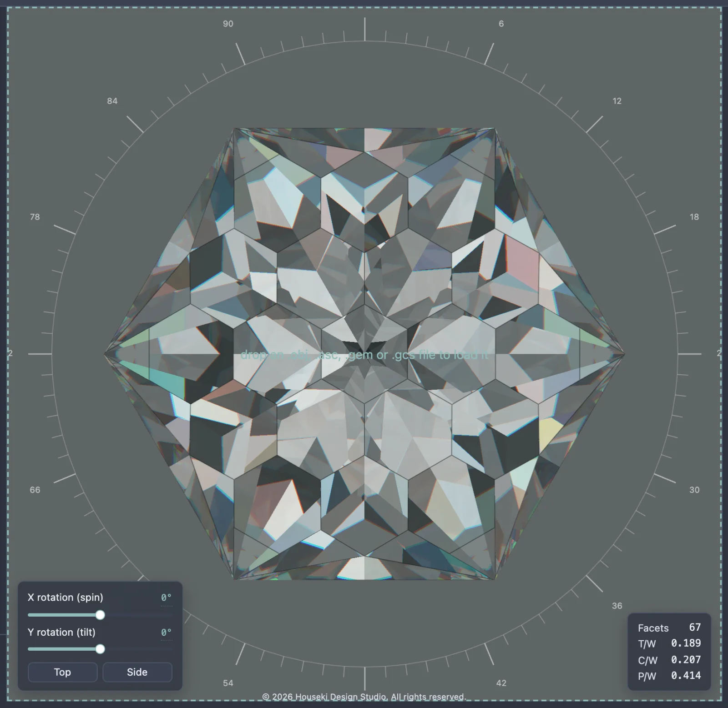Click the index dial label 36
This screenshot has width=728, height=708.
point(617,606)
